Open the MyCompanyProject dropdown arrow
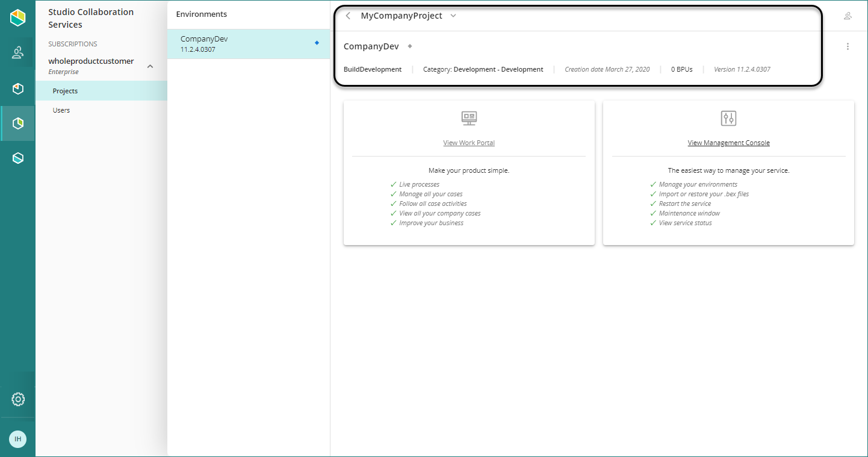This screenshot has height=457, width=868. coord(453,16)
